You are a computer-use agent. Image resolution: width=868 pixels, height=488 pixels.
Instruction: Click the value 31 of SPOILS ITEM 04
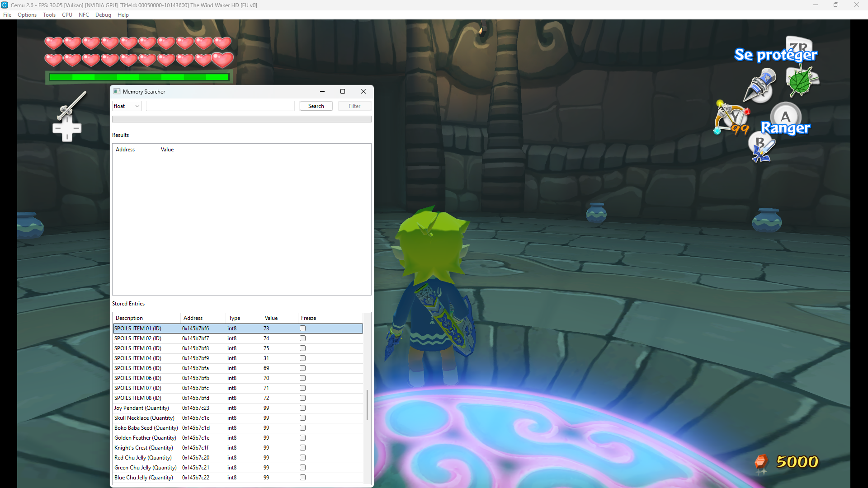(266, 358)
